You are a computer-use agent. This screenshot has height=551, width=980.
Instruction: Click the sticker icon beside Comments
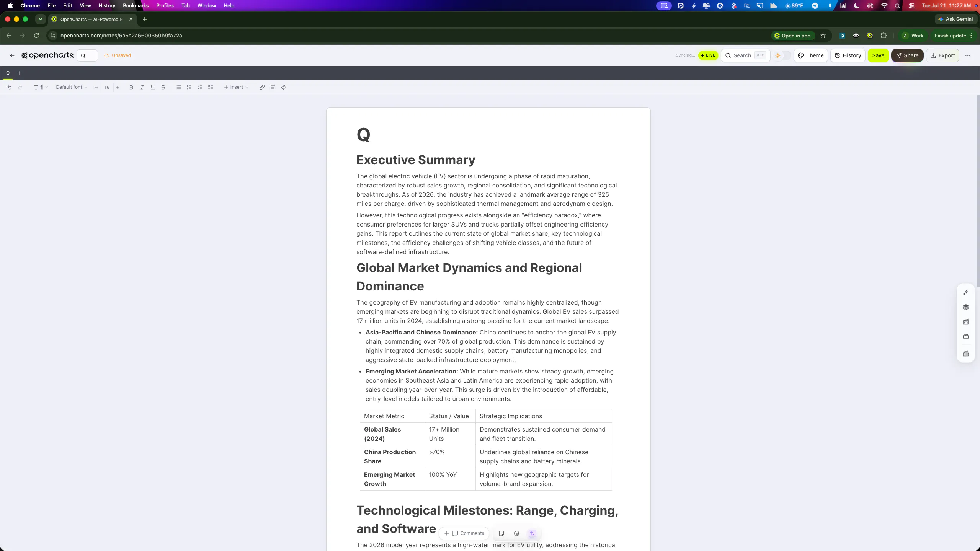(x=517, y=533)
